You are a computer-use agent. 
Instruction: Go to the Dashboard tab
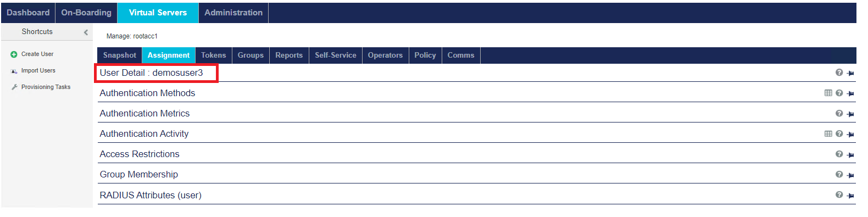pos(28,13)
